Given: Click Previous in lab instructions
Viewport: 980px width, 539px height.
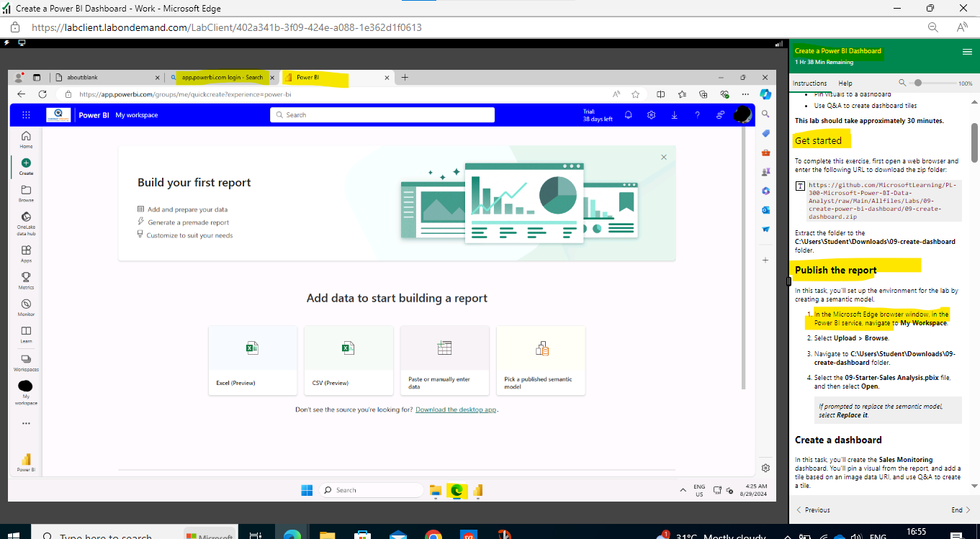Looking at the screenshot, I should pyautogui.click(x=813, y=509).
